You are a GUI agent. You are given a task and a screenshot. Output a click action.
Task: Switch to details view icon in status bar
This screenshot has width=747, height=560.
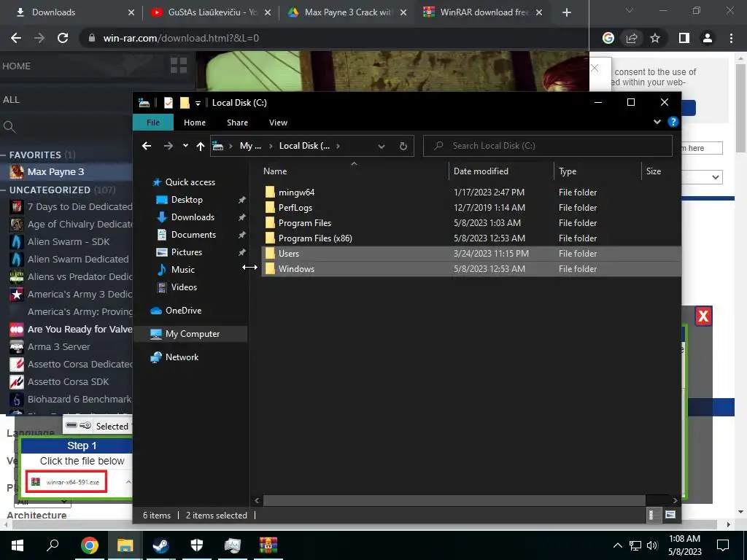pyautogui.click(x=653, y=515)
